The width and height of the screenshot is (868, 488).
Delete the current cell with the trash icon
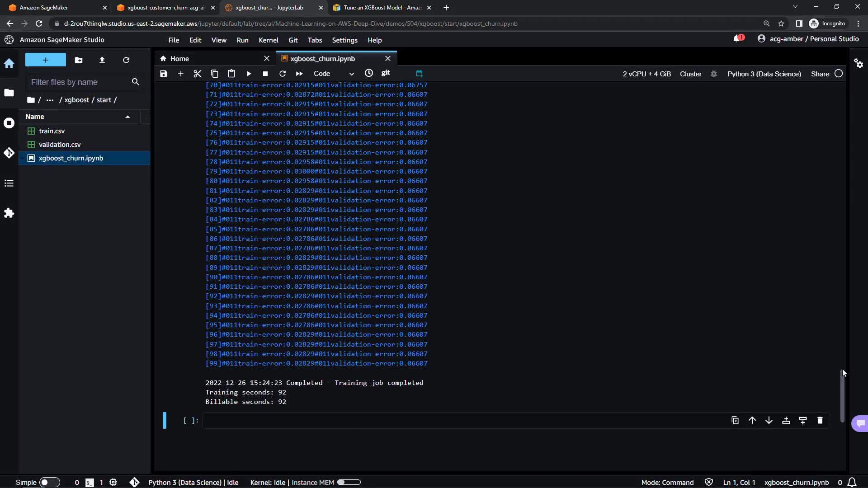point(820,421)
